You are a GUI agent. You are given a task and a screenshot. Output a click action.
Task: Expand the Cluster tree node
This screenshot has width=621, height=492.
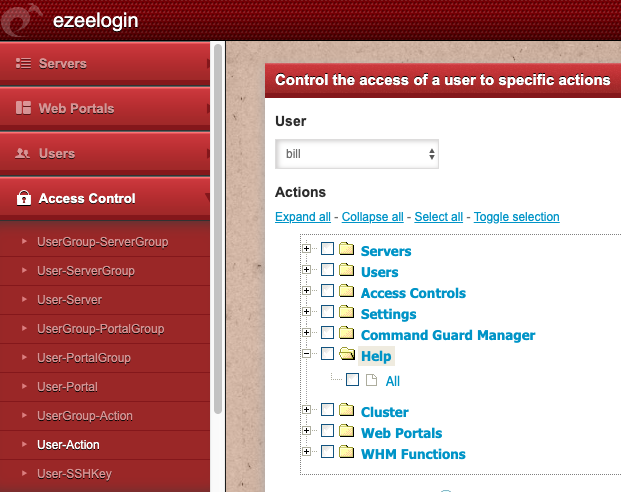(306, 410)
